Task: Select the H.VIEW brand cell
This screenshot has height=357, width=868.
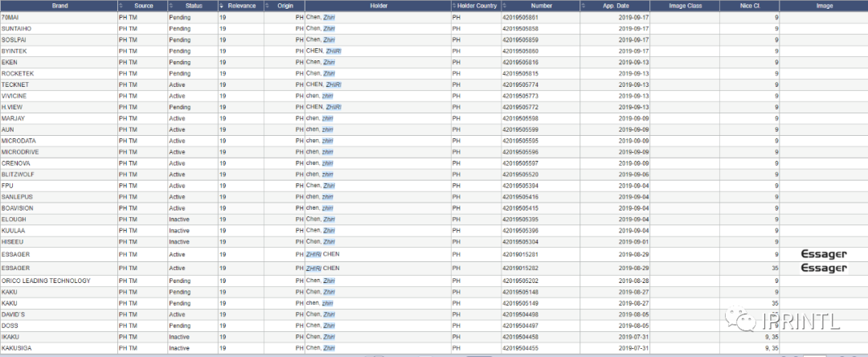Action: click(59, 107)
